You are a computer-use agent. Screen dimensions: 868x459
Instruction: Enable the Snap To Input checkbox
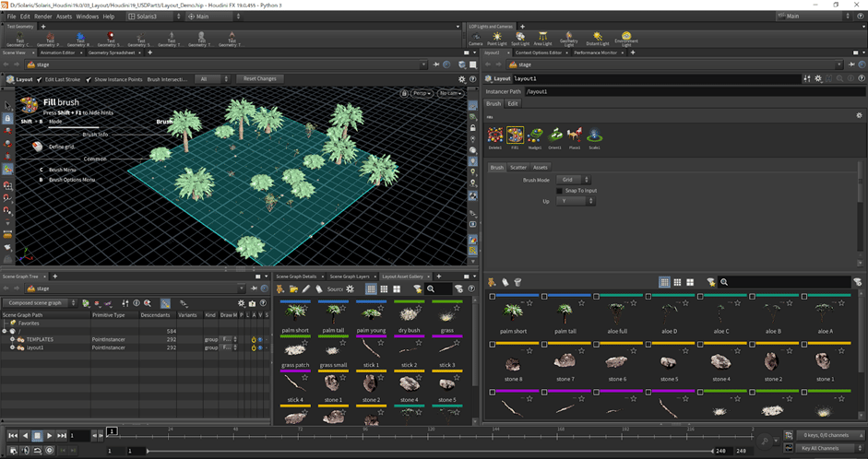coord(559,190)
